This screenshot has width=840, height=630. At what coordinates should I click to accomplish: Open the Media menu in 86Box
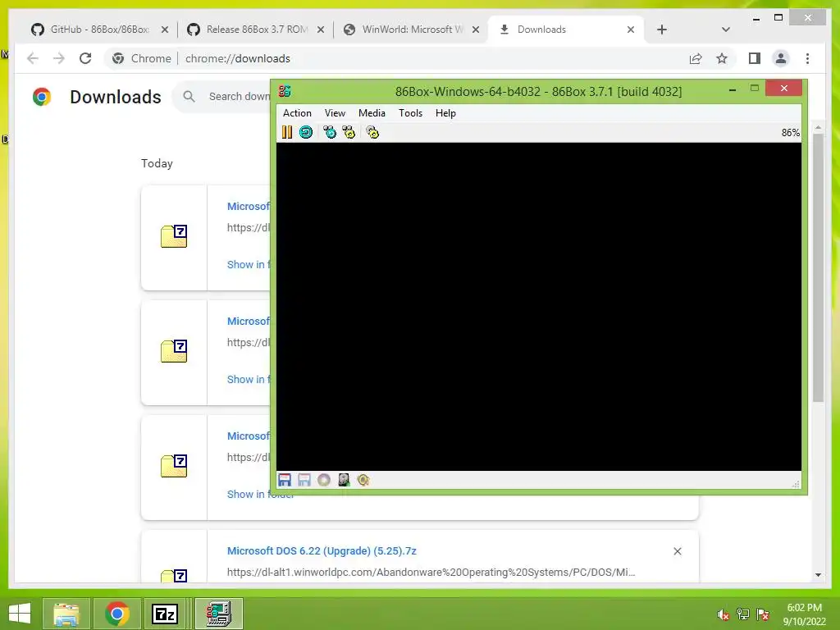click(x=372, y=113)
